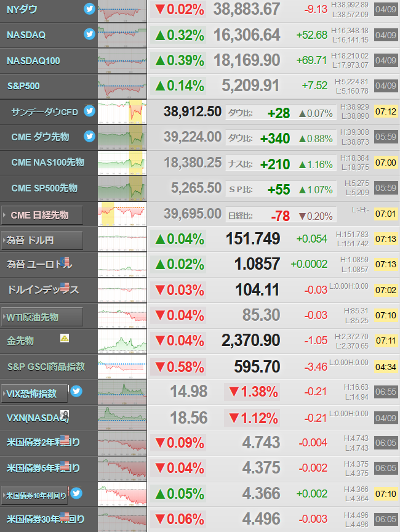
Task: Click Twitter icon in サンデーダウCFD row
Action: click(89, 111)
